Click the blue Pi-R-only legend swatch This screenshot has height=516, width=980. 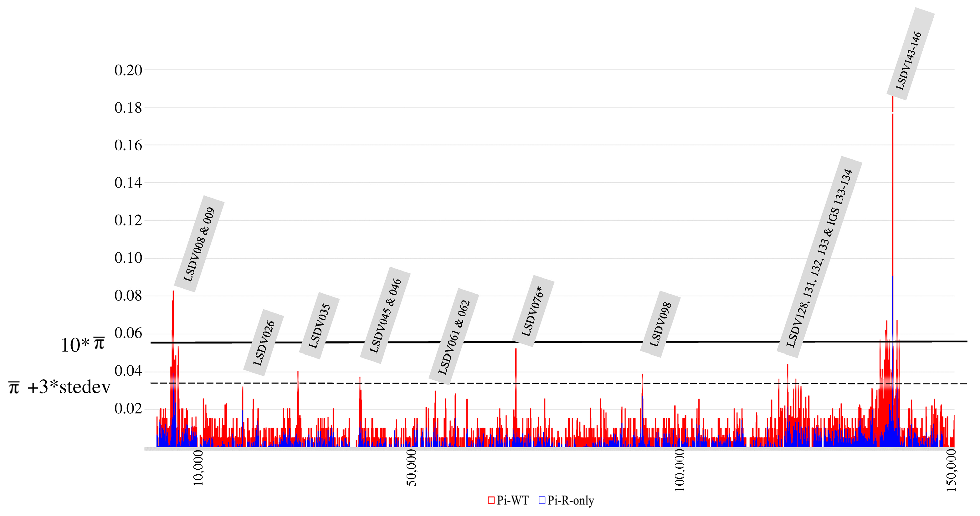point(542,500)
